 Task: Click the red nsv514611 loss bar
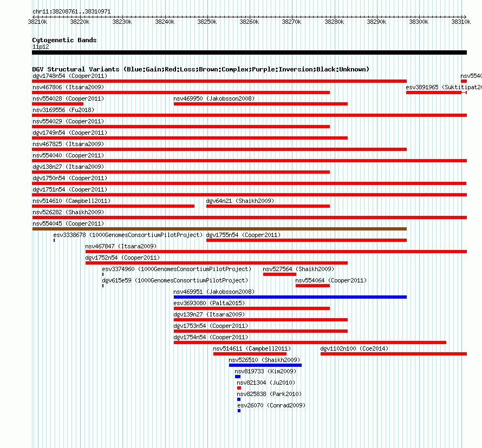coord(250,354)
